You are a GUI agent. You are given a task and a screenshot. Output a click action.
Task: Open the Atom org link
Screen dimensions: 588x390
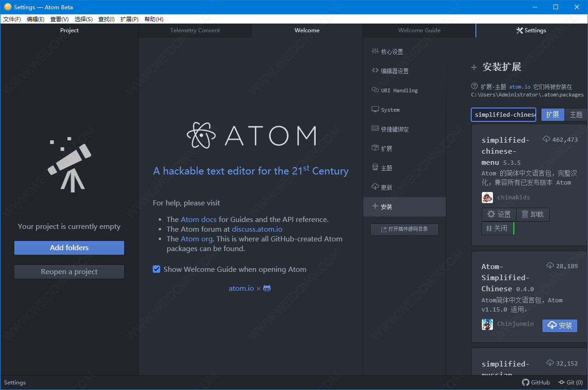[x=197, y=239]
